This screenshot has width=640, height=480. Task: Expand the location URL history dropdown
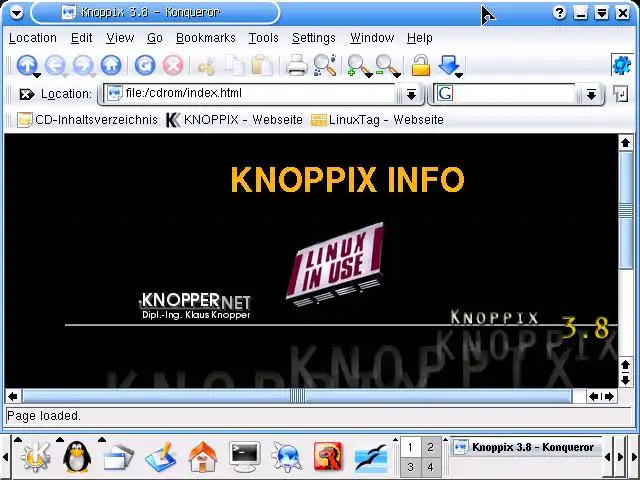point(411,95)
